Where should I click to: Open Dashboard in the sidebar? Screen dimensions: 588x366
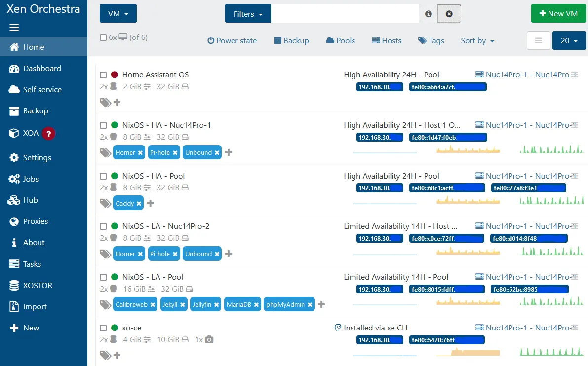point(42,69)
